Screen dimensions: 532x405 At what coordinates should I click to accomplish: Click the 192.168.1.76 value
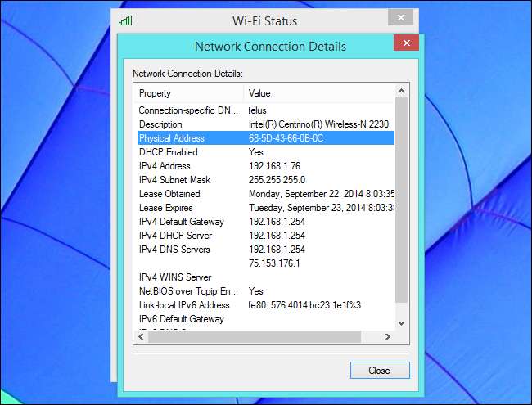[274, 166]
